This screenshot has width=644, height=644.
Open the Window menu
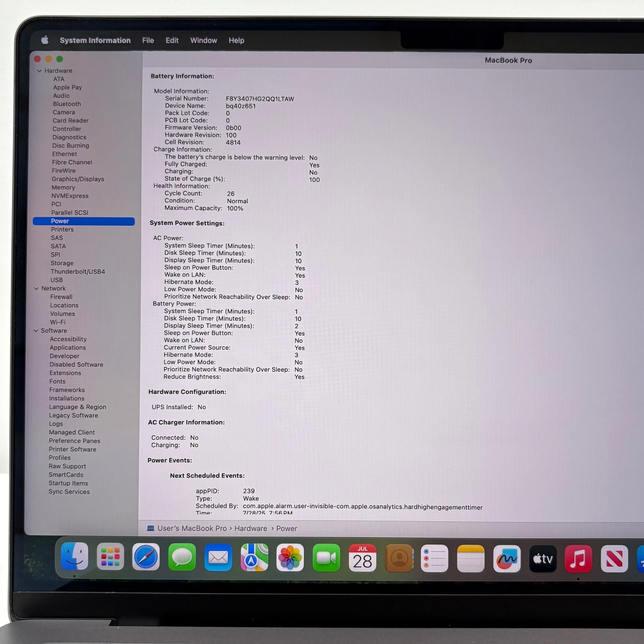point(204,40)
